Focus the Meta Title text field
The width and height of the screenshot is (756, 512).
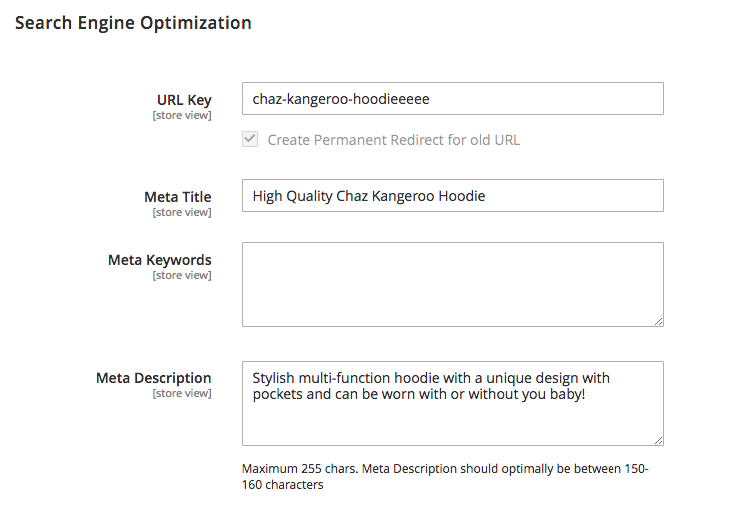click(452, 196)
